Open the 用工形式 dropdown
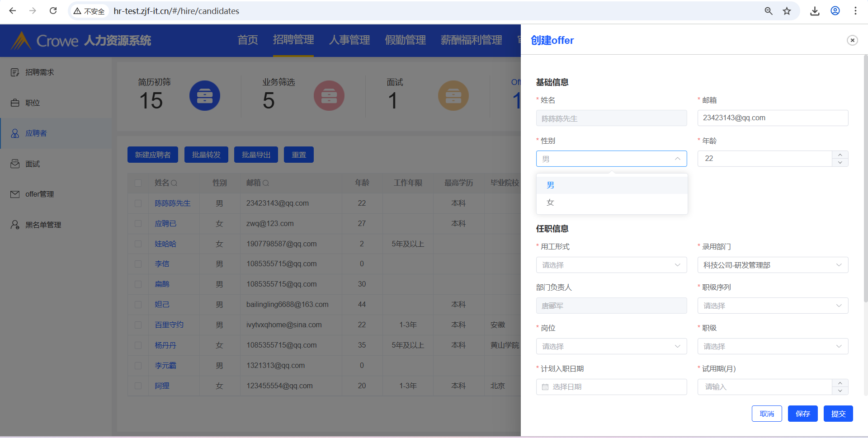The width and height of the screenshot is (868, 438). (611, 265)
